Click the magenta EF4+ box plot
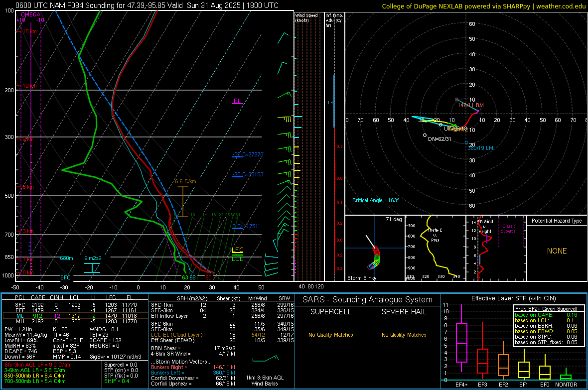The height and width of the screenshot is (390, 588). click(461, 339)
